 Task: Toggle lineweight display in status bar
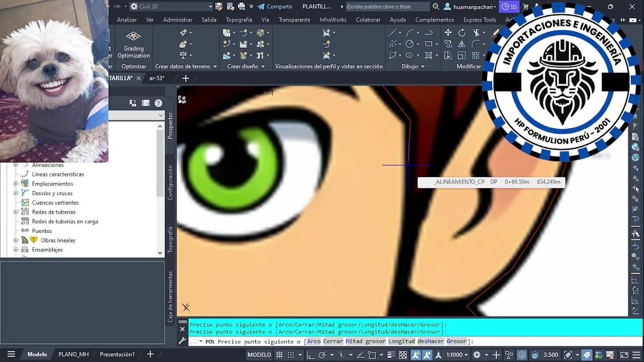[x=390, y=354]
